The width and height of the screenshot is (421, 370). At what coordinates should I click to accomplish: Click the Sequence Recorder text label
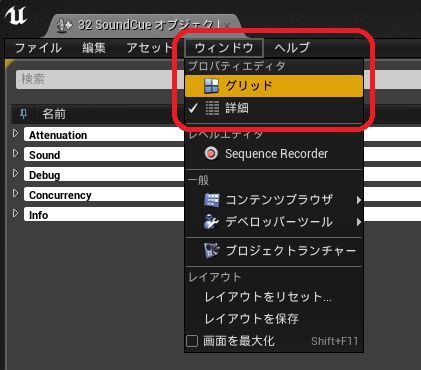coord(276,154)
